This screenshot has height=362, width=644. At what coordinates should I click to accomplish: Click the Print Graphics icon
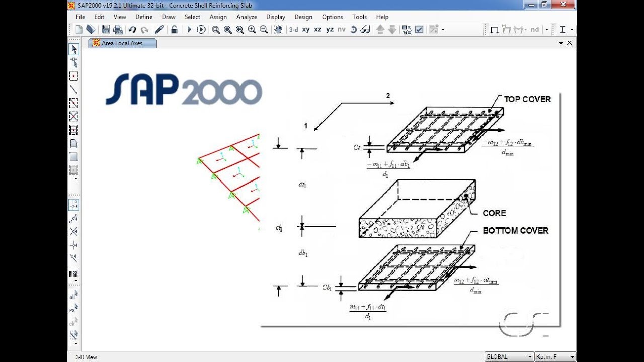click(x=118, y=30)
